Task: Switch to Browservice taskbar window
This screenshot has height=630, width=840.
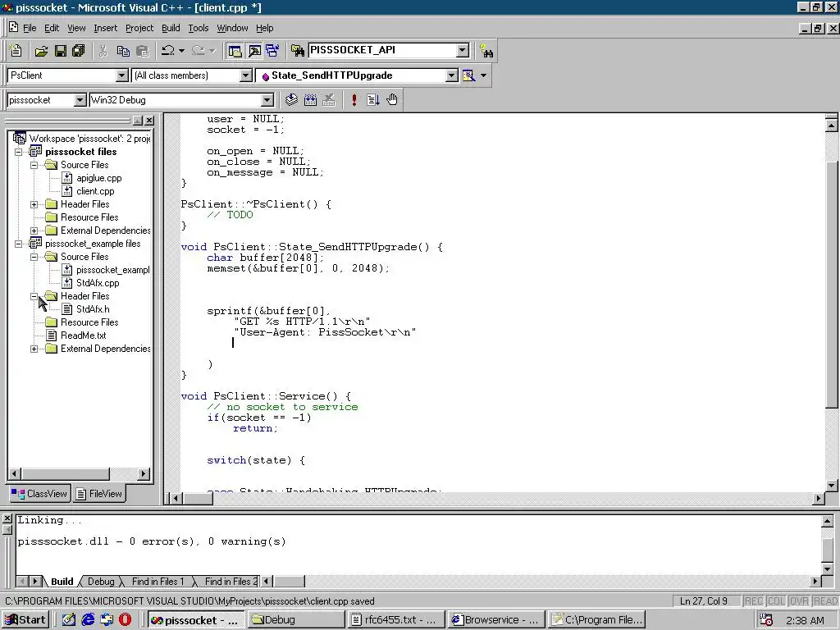Action: 495,620
